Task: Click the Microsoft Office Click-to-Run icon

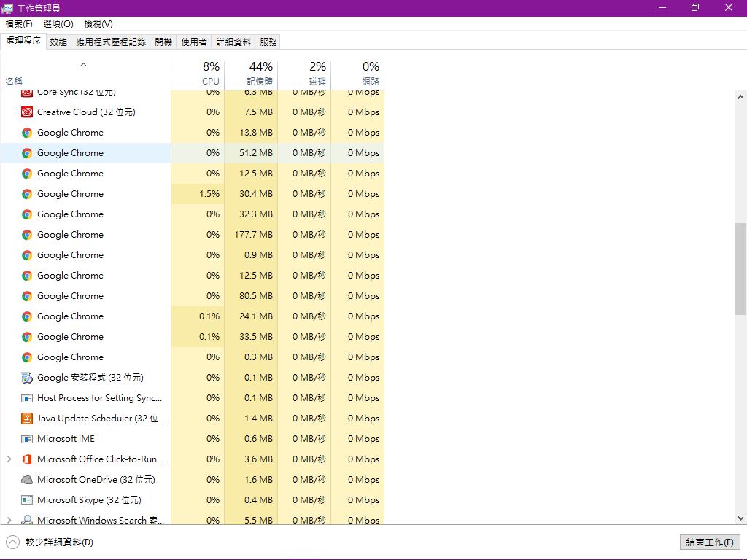Action: point(27,459)
